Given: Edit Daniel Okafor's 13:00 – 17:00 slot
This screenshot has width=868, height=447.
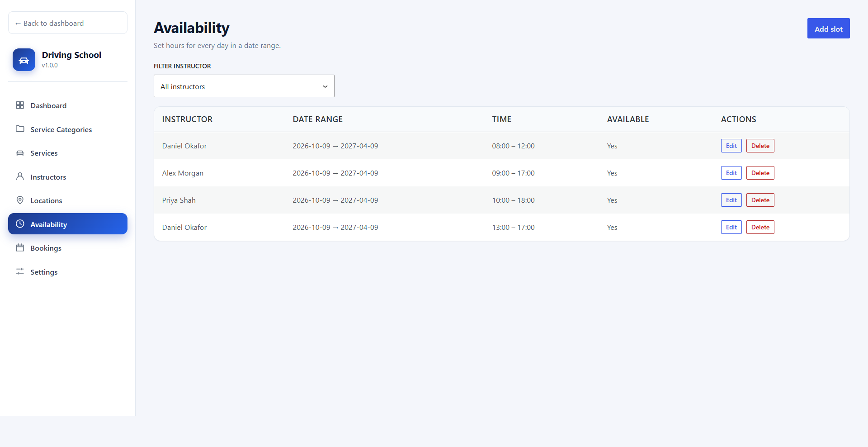Looking at the screenshot, I should (x=731, y=227).
